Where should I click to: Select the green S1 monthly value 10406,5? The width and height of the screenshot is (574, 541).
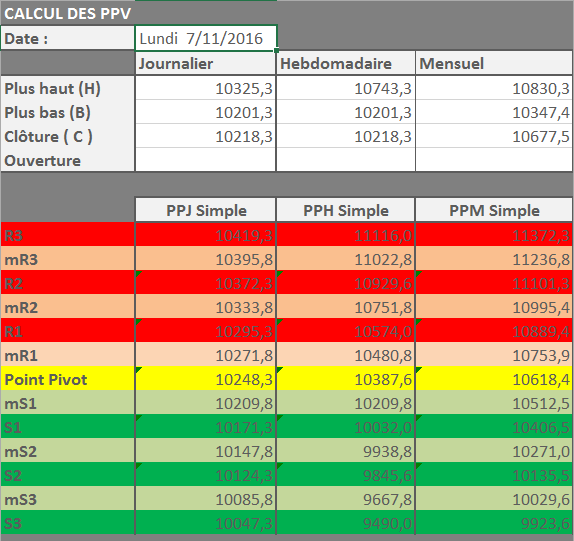(x=494, y=427)
